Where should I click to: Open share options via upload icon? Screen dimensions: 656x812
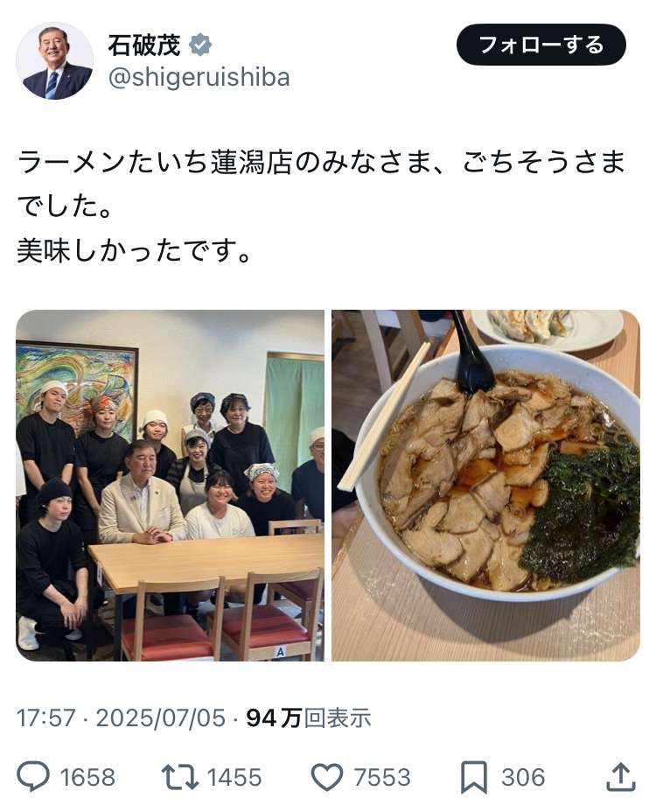point(620,776)
